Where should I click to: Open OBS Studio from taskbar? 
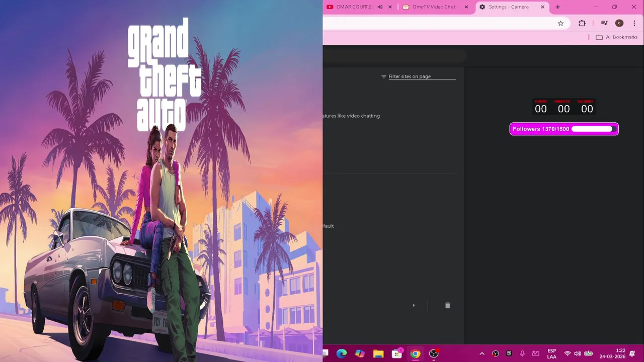pos(434,353)
